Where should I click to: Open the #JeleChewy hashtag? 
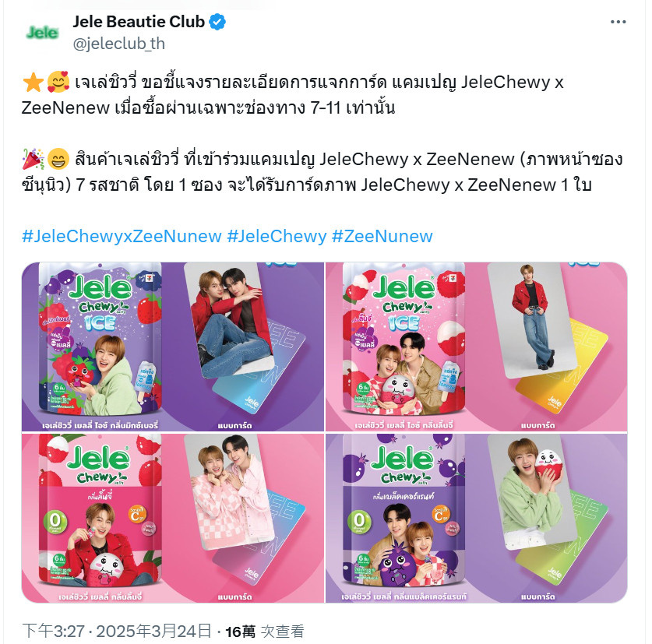277,236
